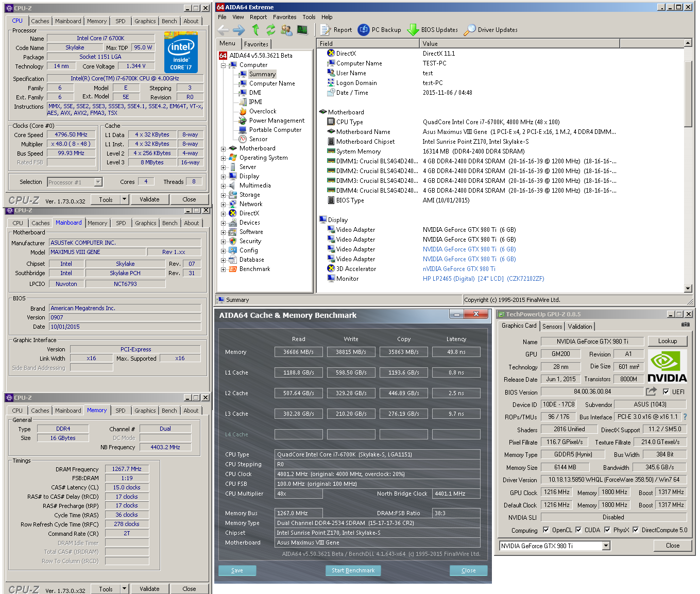Screen dimensions: 700x594
Task: Click the AIDA64 list scrollbar thumb
Action: (x=688, y=93)
